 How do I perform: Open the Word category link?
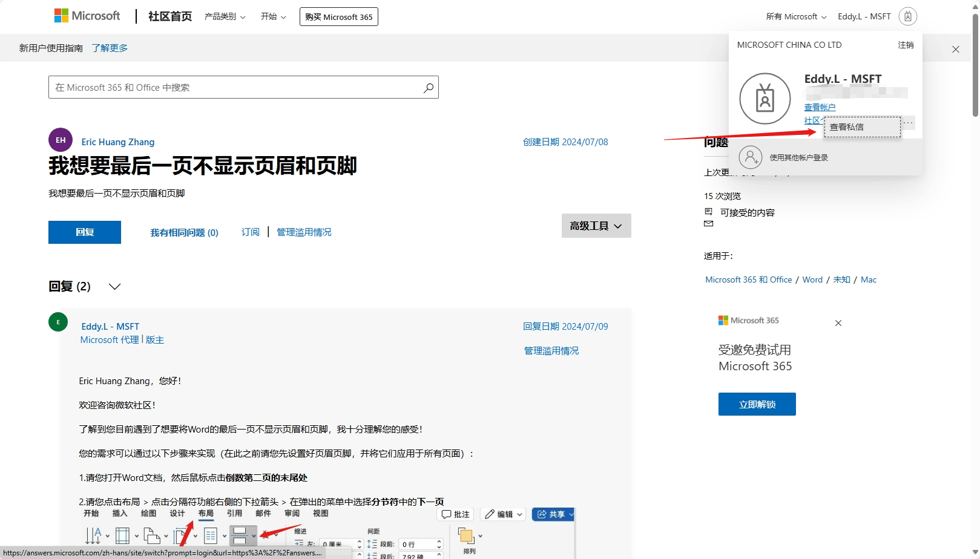click(x=812, y=279)
